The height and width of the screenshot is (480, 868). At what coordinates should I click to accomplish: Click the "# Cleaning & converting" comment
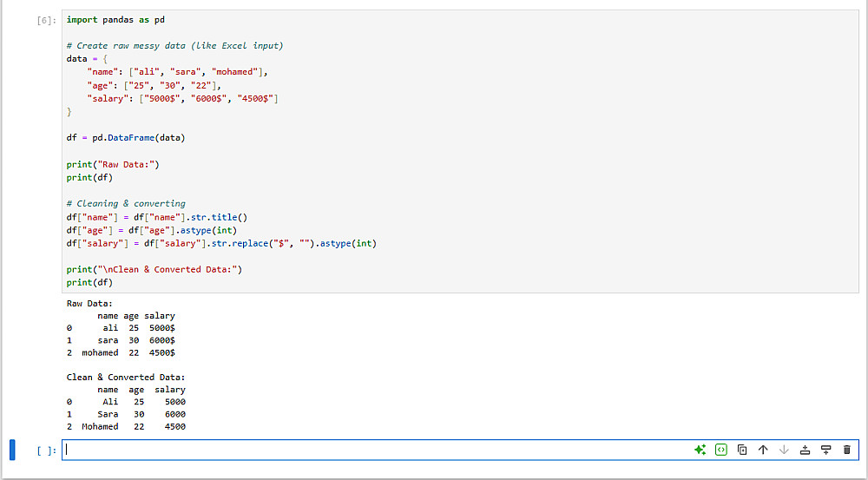[126, 203]
